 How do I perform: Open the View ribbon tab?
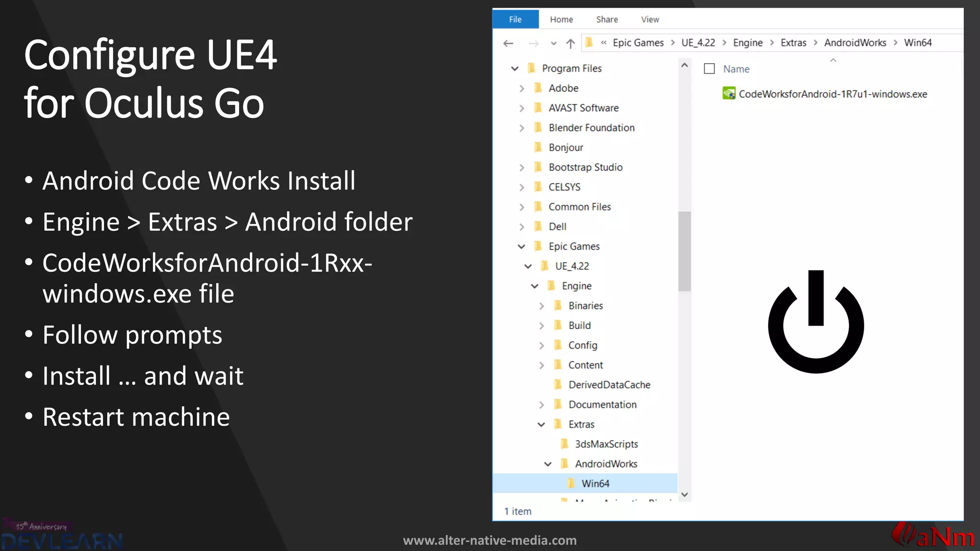650,19
